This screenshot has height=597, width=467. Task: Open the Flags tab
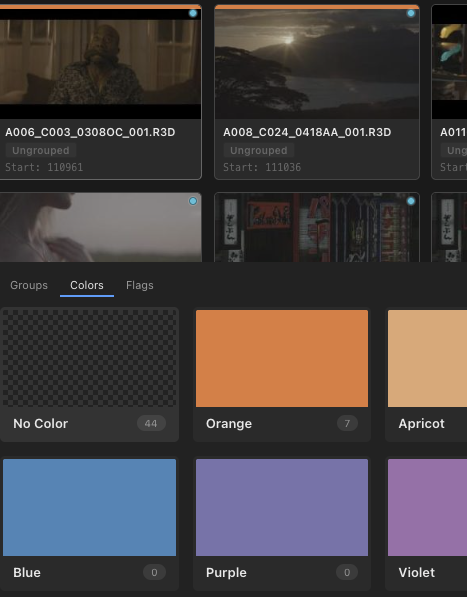tap(140, 285)
